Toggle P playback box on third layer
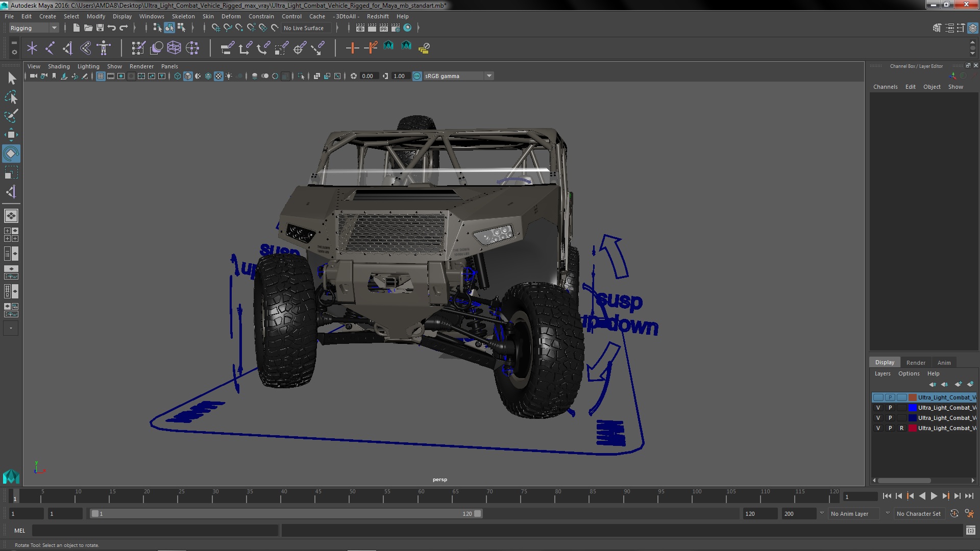Image resolution: width=980 pixels, height=551 pixels. click(890, 418)
